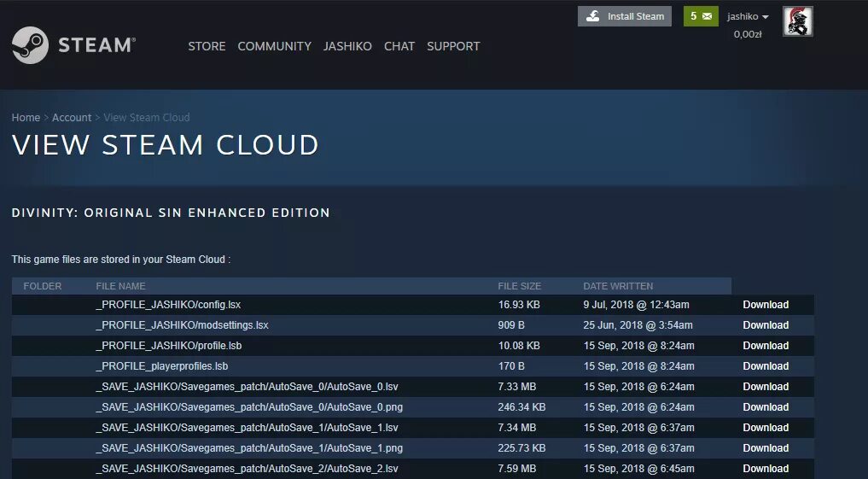Viewport: 868px width, 479px height.
Task: Select the AutoSave_2/AutoSave_2.lsv file name
Action: (247, 469)
